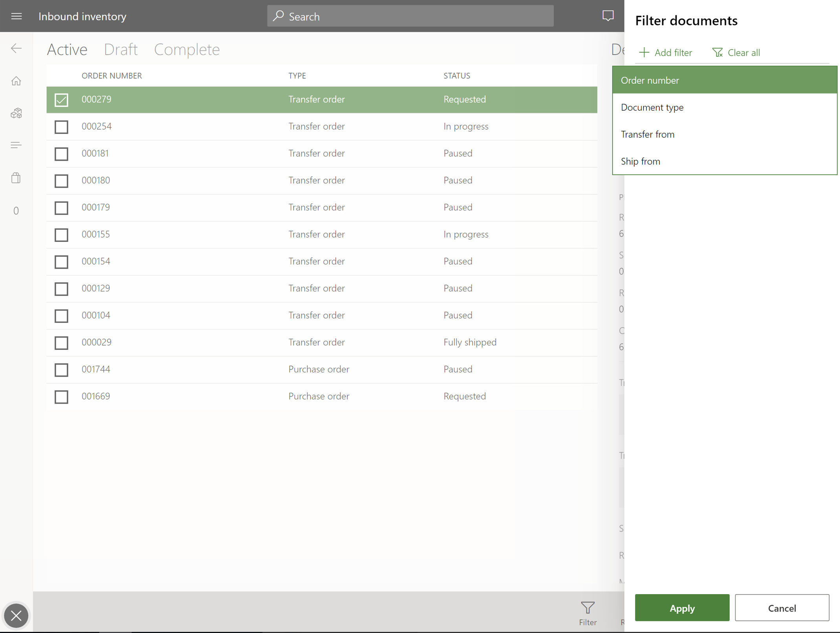Toggle checkbox for order 000254

click(x=61, y=127)
